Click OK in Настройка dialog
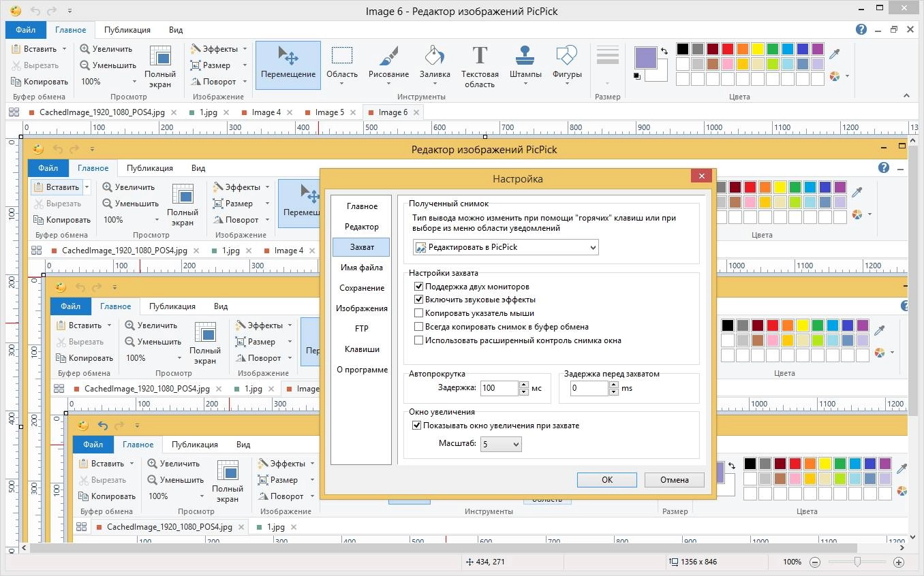Screen dimensions: 924x576 click(x=607, y=479)
